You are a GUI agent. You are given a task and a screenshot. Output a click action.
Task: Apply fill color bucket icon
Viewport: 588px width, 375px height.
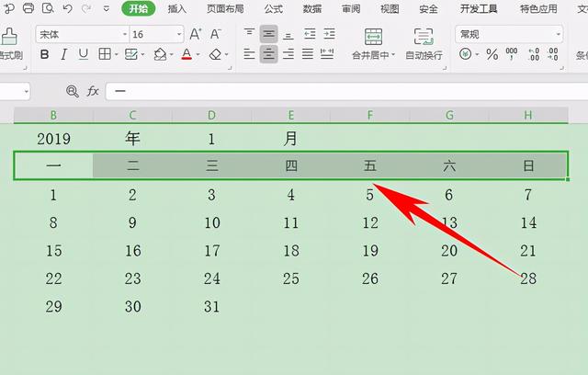click(x=160, y=54)
